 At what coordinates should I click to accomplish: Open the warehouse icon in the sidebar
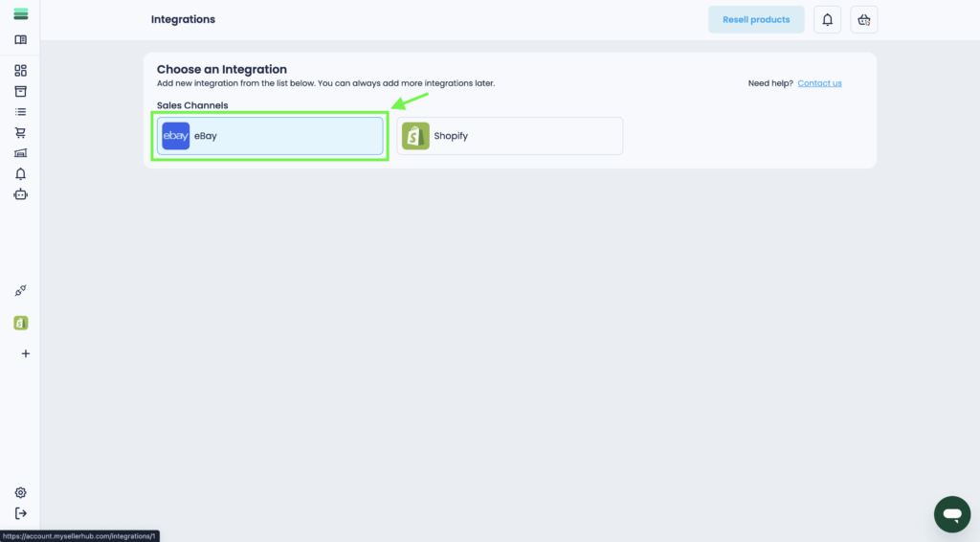(x=20, y=153)
